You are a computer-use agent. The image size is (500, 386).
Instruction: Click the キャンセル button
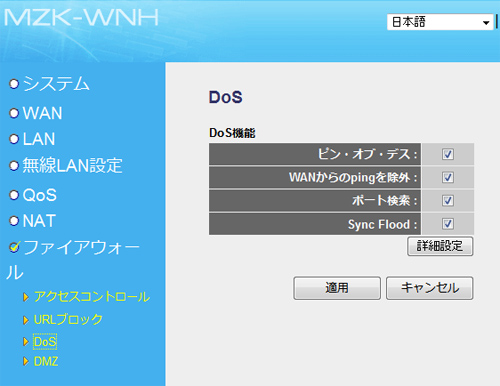(x=430, y=288)
